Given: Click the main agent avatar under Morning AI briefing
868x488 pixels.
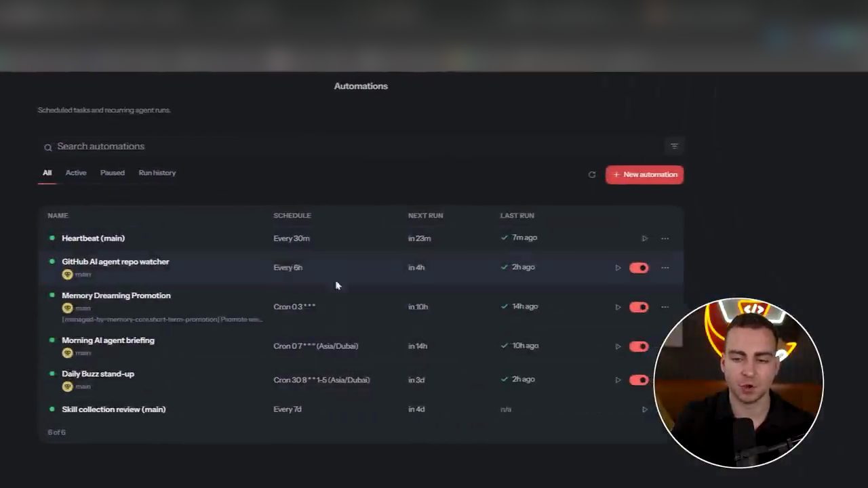Looking at the screenshot, I should pyautogui.click(x=67, y=353).
